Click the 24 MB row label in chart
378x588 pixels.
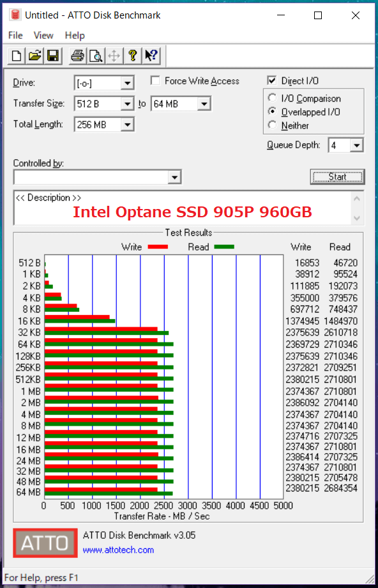coord(29,461)
